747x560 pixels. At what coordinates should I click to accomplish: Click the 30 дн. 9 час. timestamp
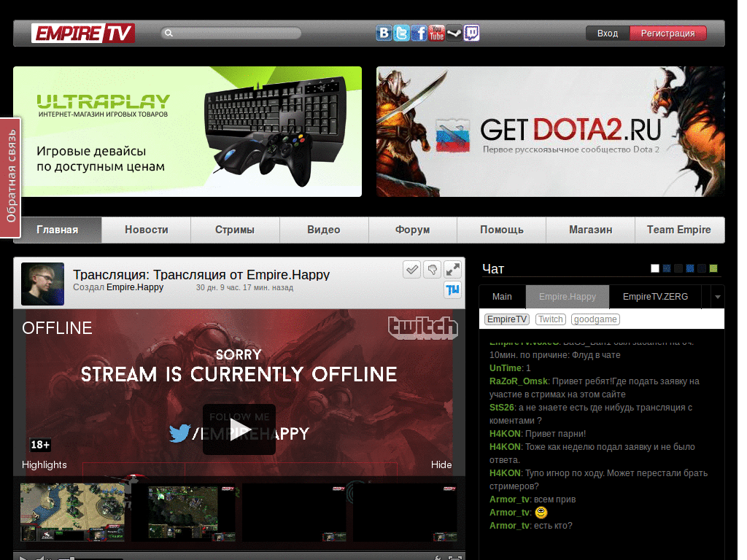coord(245,287)
